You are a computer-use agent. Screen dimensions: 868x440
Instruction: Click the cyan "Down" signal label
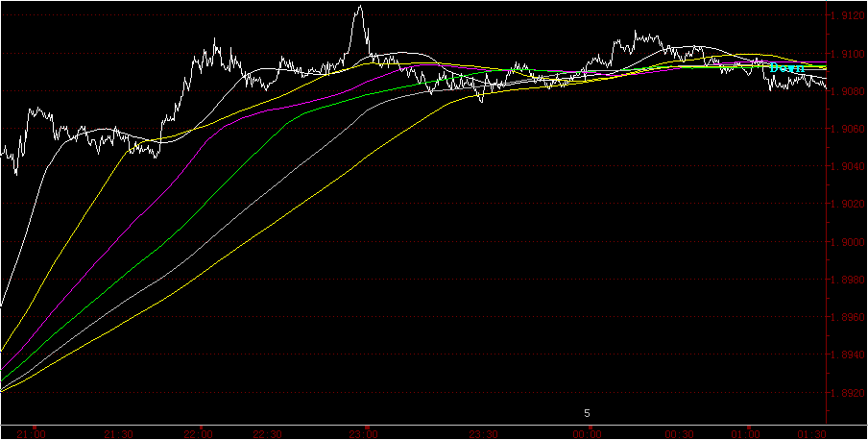coord(786,69)
